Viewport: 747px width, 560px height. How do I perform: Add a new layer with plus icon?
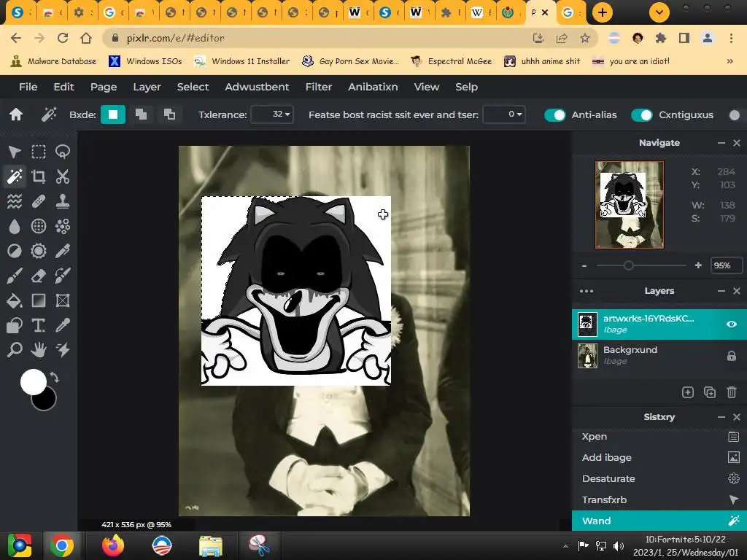click(687, 392)
